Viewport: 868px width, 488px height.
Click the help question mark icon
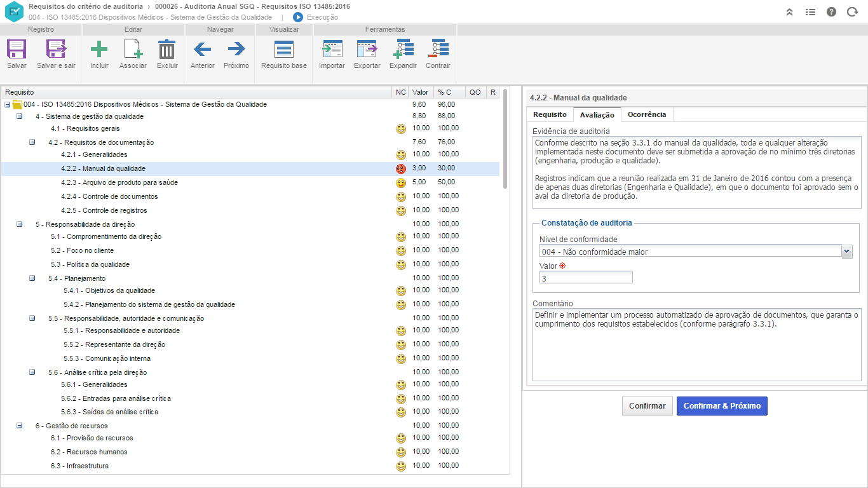point(831,11)
